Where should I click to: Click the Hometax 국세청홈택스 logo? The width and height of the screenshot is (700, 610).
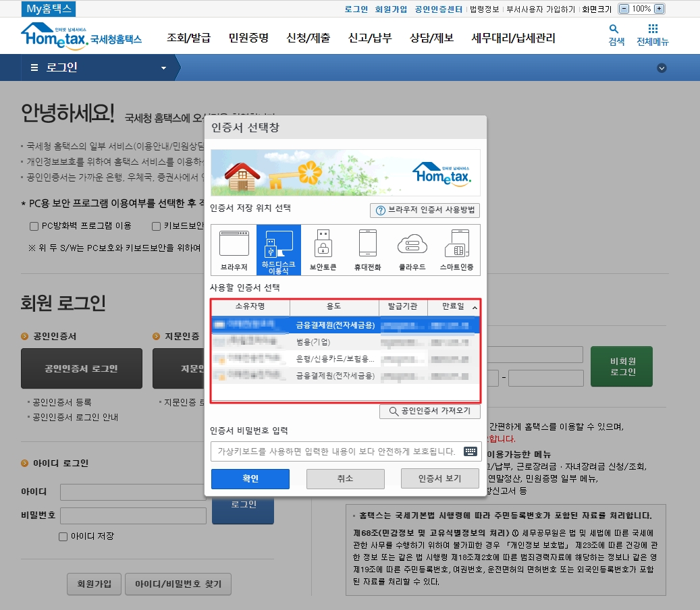tap(81, 36)
